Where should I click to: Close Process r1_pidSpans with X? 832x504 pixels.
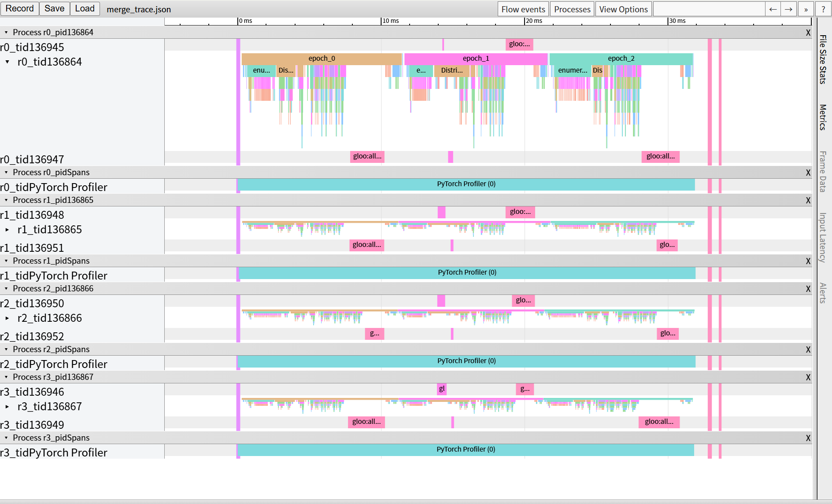(x=808, y=261)
